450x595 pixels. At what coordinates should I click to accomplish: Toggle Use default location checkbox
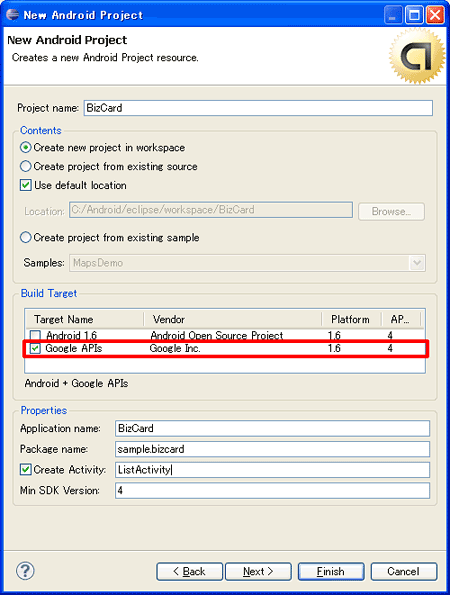point(25,185)
